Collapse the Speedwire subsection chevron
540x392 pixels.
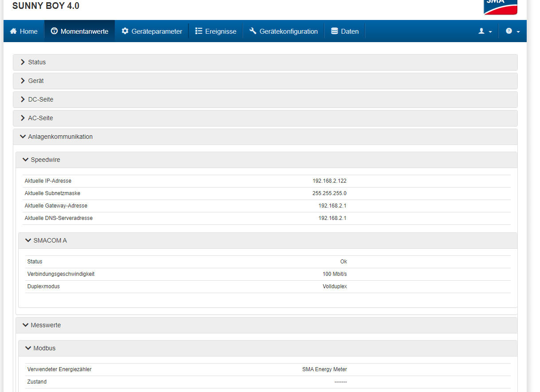pos(26,160)
